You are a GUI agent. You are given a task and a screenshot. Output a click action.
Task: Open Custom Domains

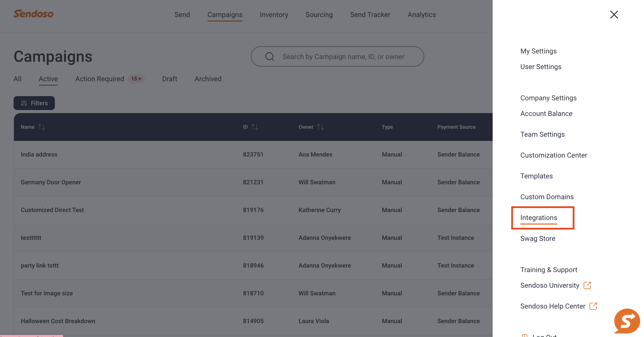tap(547, 197)
